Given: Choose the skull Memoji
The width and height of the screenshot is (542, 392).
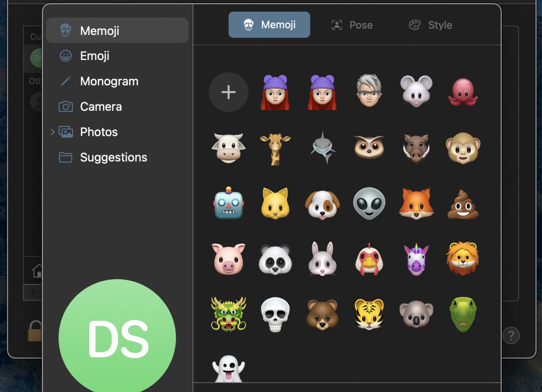Looking at the screenshot, I should (275, 314).
